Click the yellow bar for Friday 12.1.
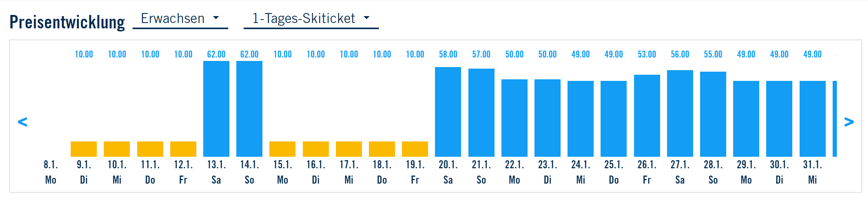 [183, 149]
